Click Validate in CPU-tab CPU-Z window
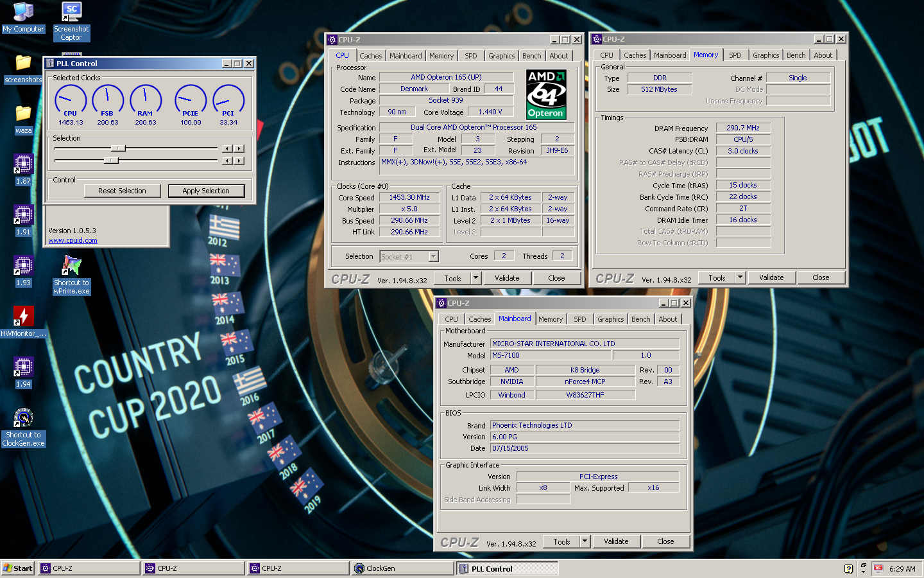The image size is (924, 578). (507, 278)
